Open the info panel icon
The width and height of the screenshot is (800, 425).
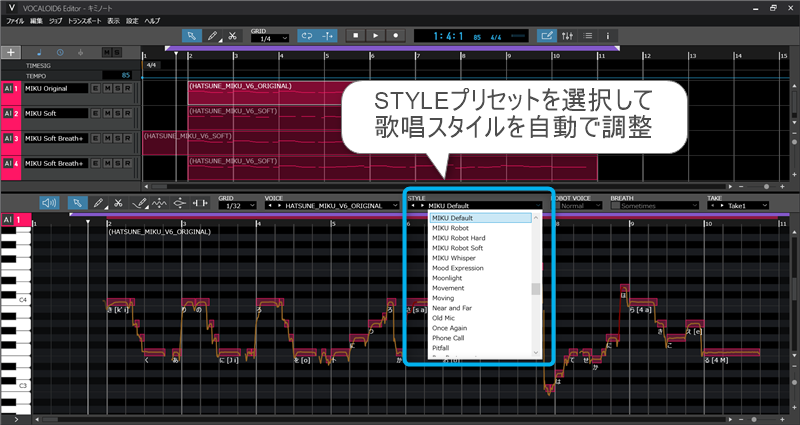click(x=608, y=36)
